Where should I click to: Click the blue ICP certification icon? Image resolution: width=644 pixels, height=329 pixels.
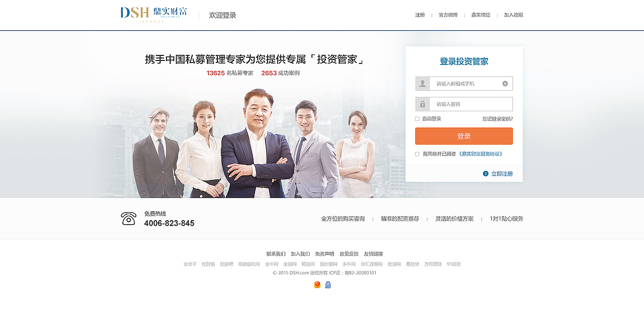tap(328, 285)
